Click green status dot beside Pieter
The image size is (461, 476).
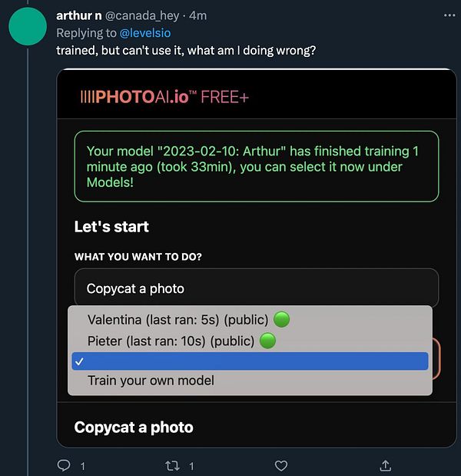pyautogui.click(x=267, y=341)
